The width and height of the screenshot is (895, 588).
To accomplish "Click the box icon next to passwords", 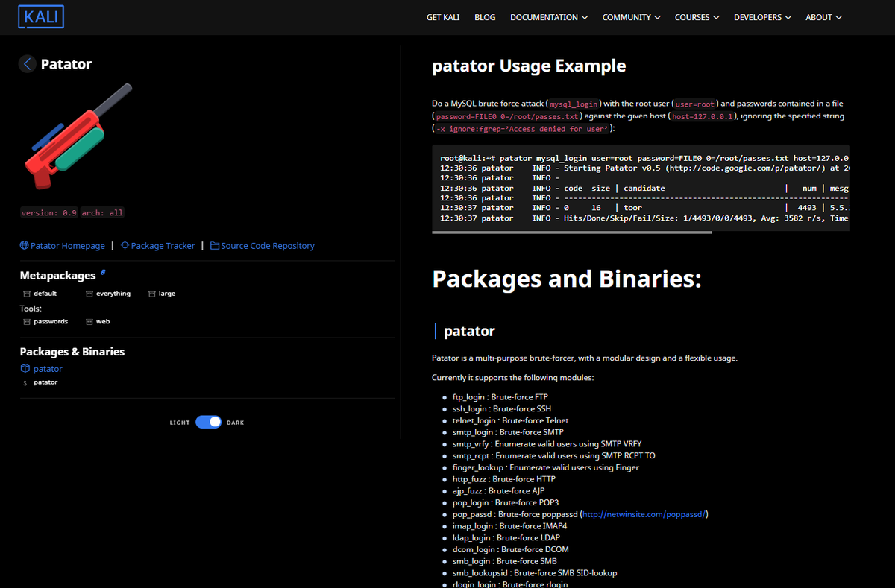I will pos(27,322).
